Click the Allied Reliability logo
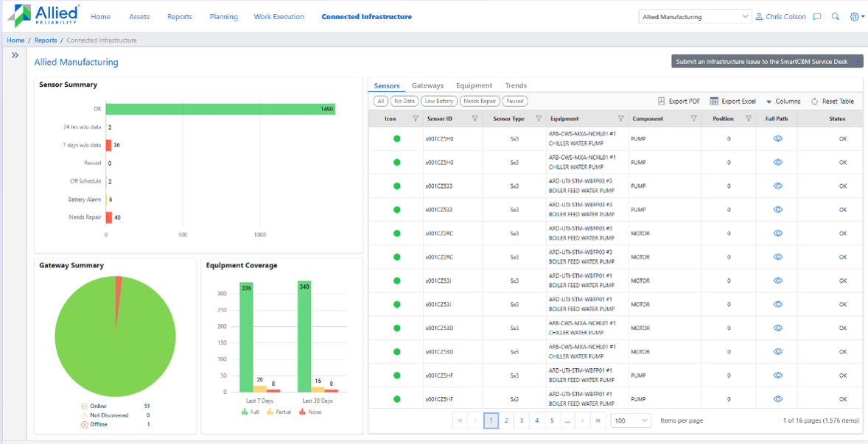This screenshot has height=444, width=868. pos(43,16)
